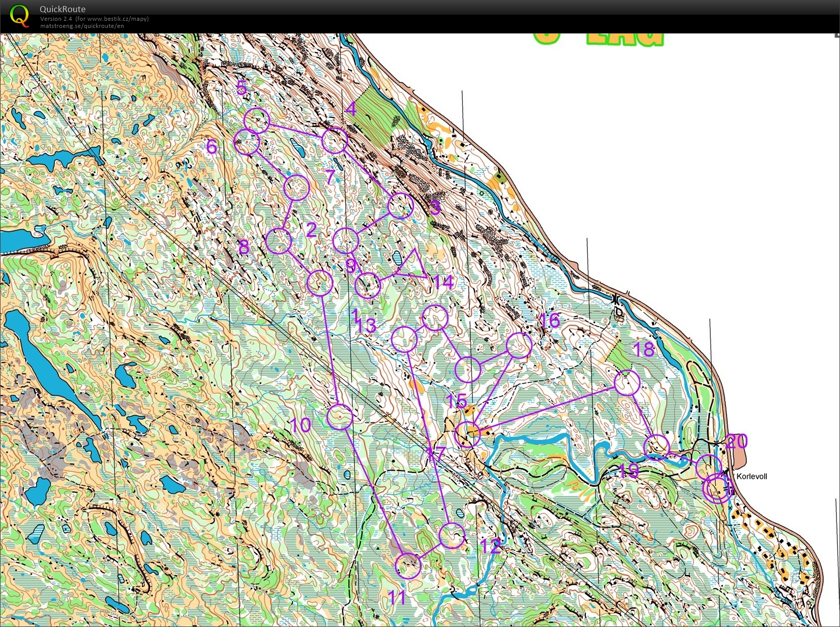The height and width of the screenshot is (627, 840).
Task: Click the number label 8 on the map
Action: 244,246
